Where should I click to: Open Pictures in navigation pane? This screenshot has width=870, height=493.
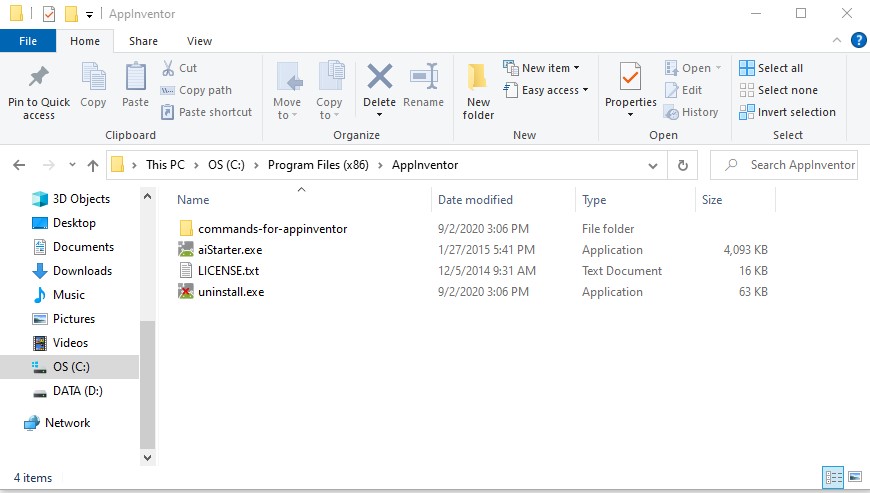coord(74,319)
